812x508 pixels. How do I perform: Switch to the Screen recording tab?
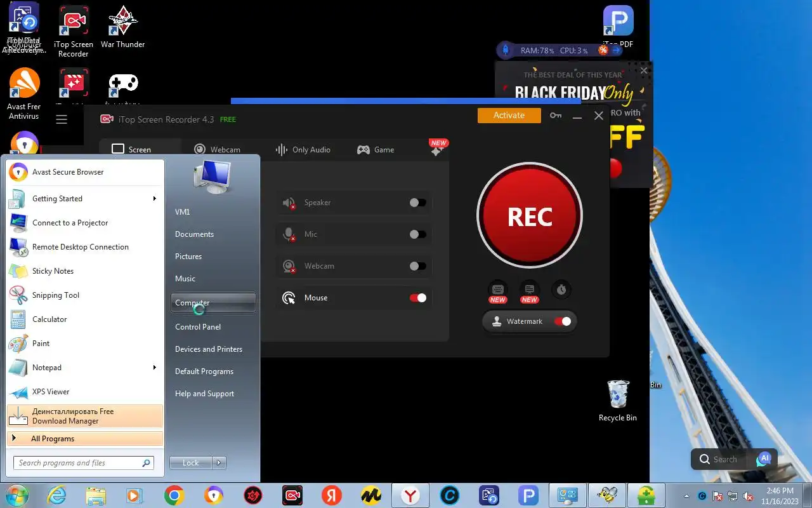[131, 149]
